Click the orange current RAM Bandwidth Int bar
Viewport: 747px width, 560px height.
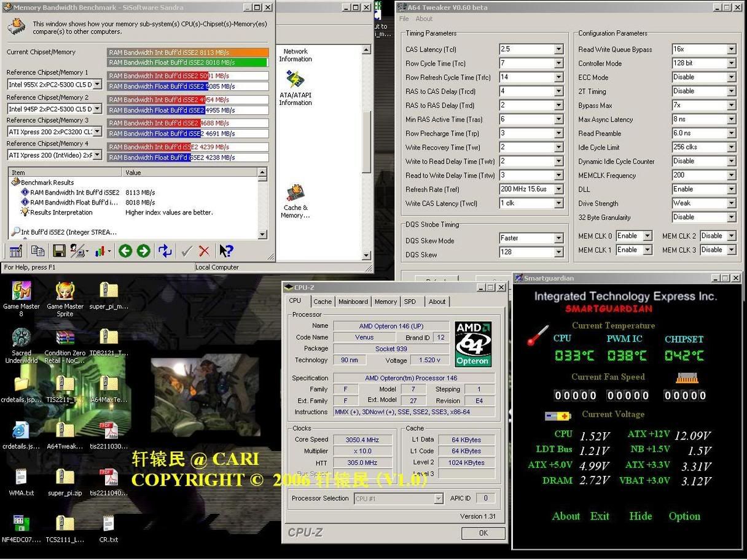tap(188, 52)
